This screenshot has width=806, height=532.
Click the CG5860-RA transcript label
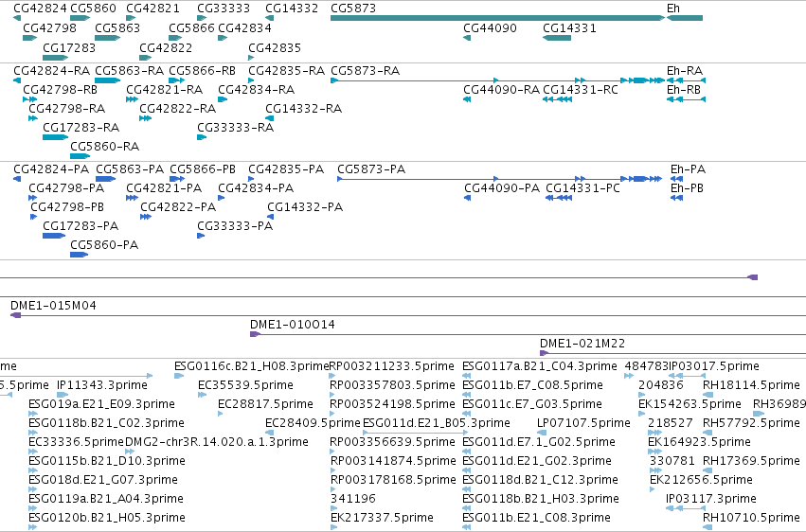point(104,147)
